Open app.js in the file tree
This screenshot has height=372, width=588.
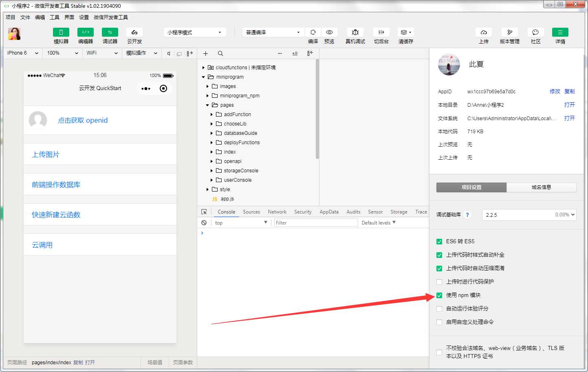pos(227,199)
